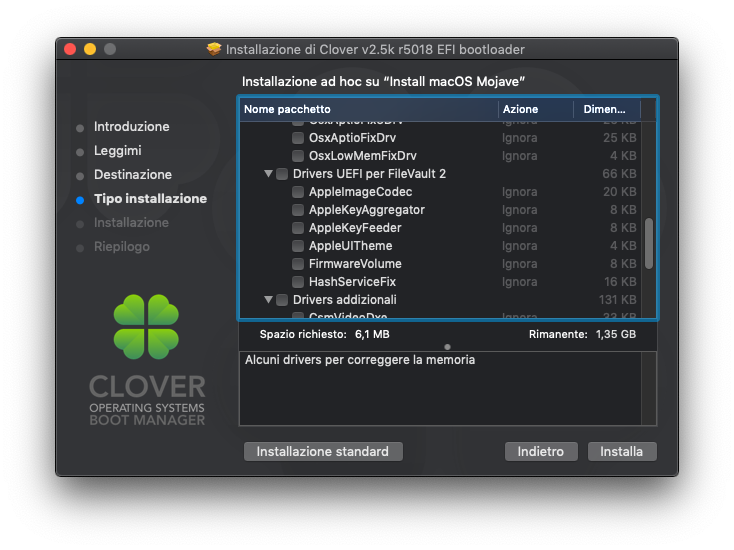This screenshot has width=734, height=550.
Task: Start installation with the Installa button
Action: [x=622, y=452]
